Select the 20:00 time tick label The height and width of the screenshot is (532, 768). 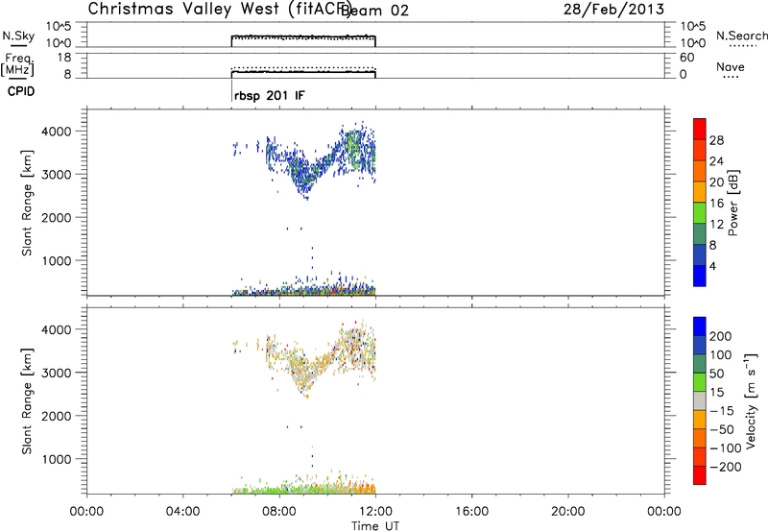[568, 512]
